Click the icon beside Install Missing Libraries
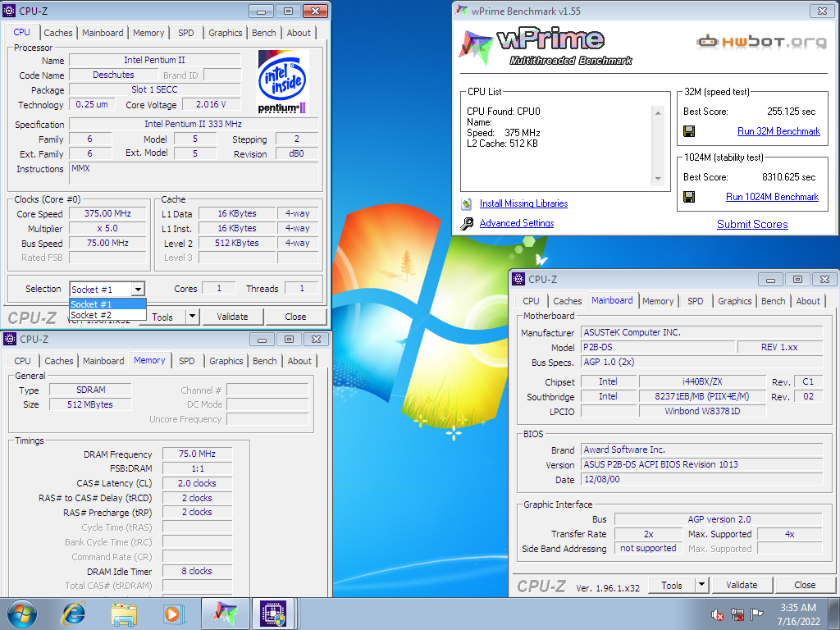The height and width of the screenshot is (630, 840). click(x=467, y=203)
